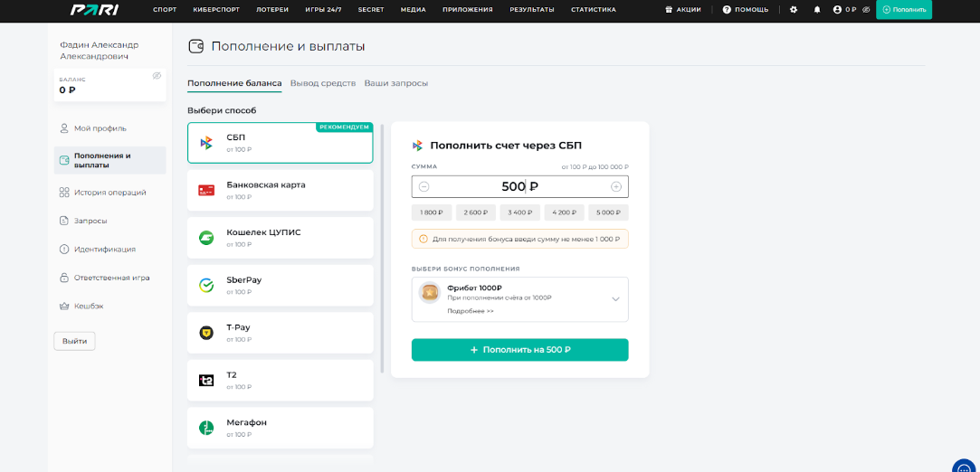The width and height of the screenshot is (980, 472).
Task: Click the payment methods list scrollbar
Action: (x=383, y=247)
